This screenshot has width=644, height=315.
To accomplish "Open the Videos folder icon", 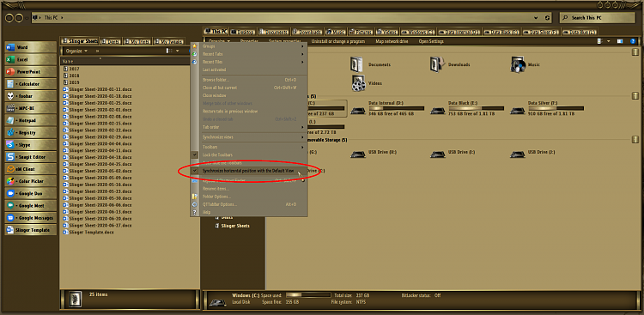I will (358, 83).
